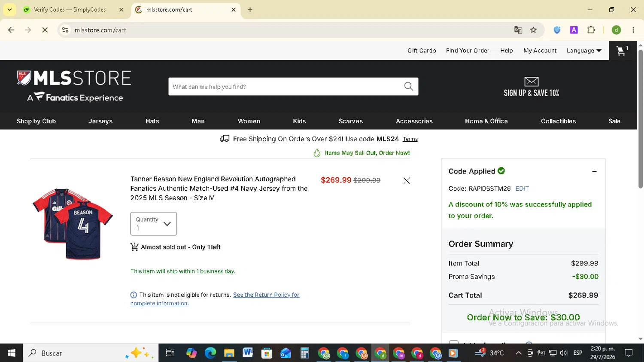
Task: Open the Tanner Beason jersey product title
Action: point(219,188)
